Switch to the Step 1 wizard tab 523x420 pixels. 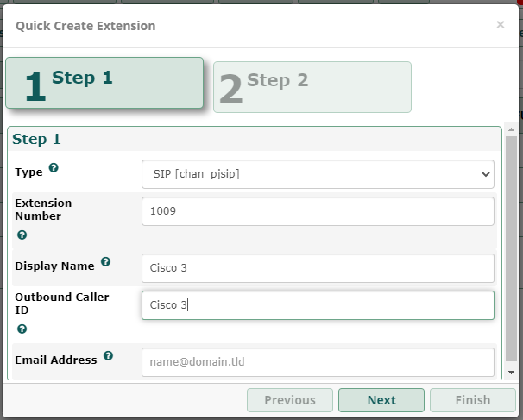point(104,83)
